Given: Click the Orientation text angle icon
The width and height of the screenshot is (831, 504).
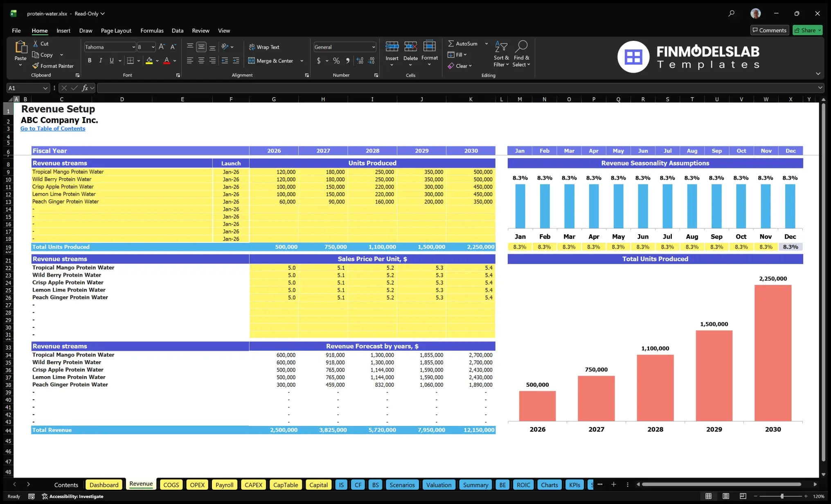Looking at the screenshot, I should coord(225,47).
